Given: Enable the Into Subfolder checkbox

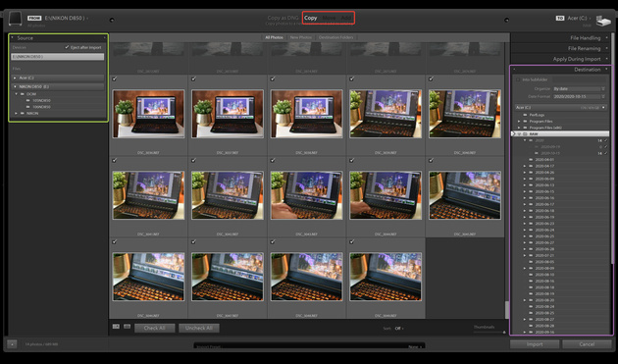Looking at the screenshot, I should pos(518,79).
